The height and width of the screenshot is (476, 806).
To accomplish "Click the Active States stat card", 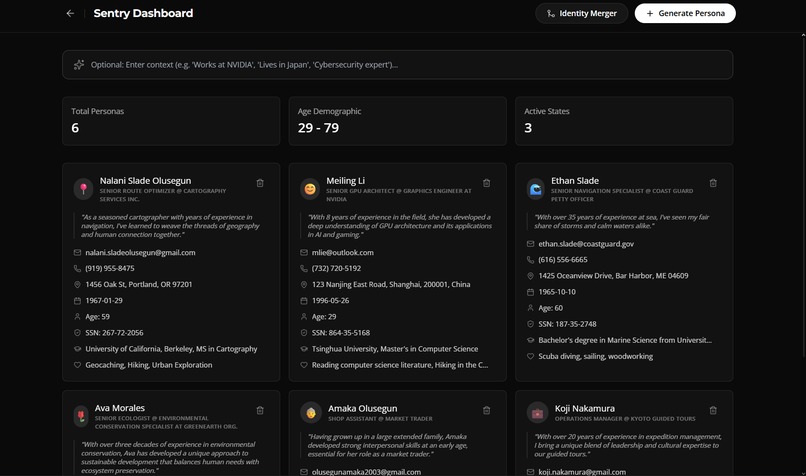I will coord(624,121).
